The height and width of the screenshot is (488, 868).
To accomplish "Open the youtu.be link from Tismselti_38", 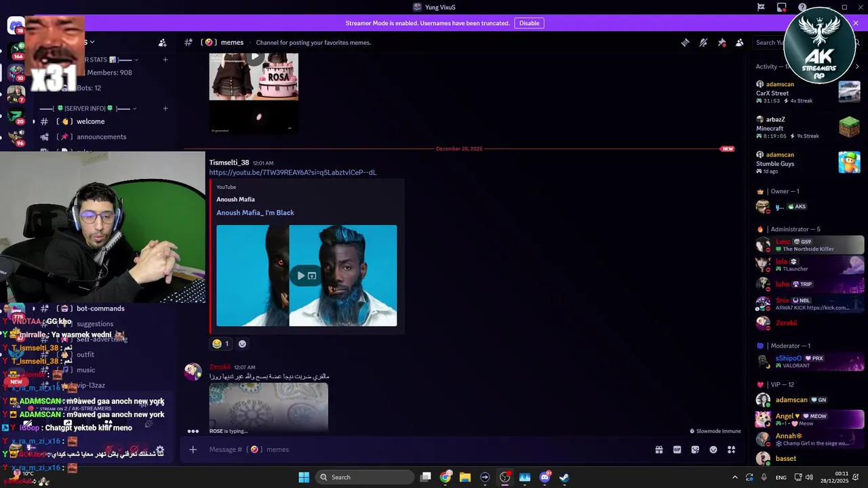I will [x=292, y=173].
